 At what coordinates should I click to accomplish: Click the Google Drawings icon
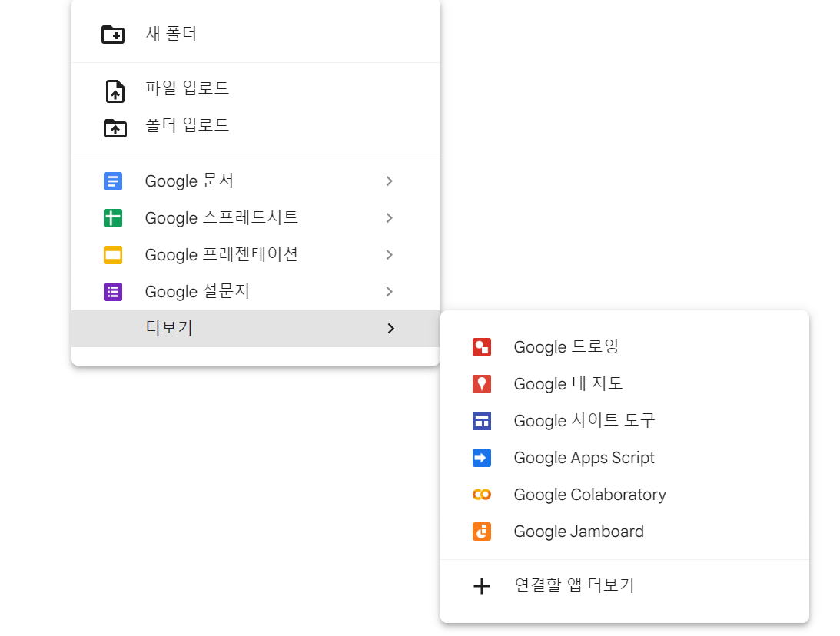482,347
